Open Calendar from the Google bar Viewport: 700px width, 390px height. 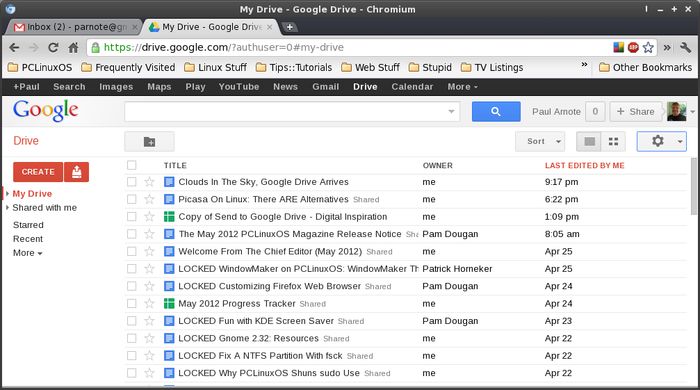coord(412,87)
